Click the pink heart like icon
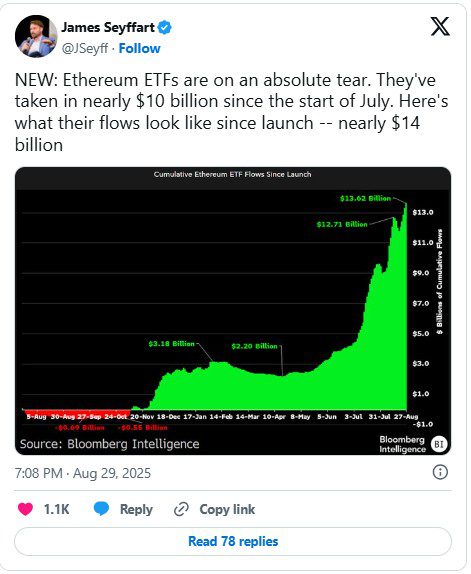 point(25,509)
